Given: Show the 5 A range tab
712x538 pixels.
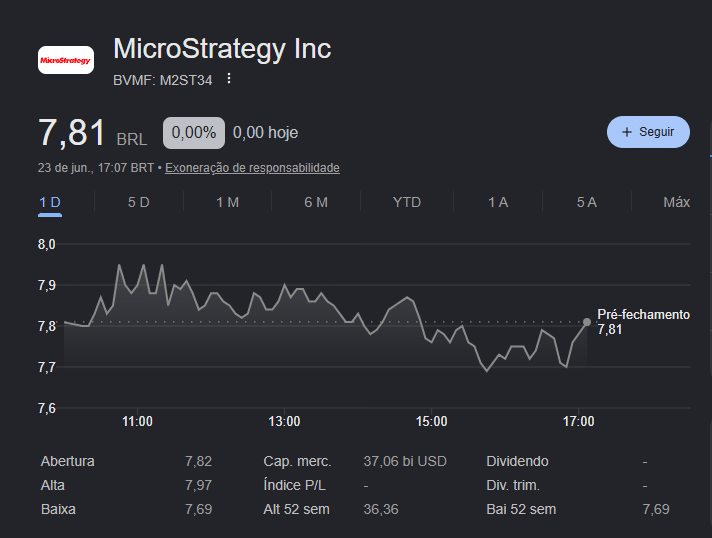Looking at the screenshot, I should click(x=587, y=202).
